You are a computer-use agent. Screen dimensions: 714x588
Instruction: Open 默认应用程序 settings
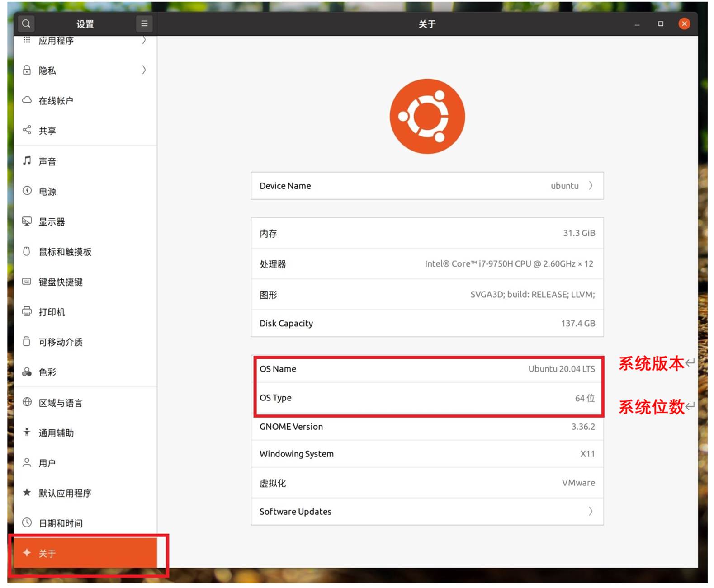point(85,493)
